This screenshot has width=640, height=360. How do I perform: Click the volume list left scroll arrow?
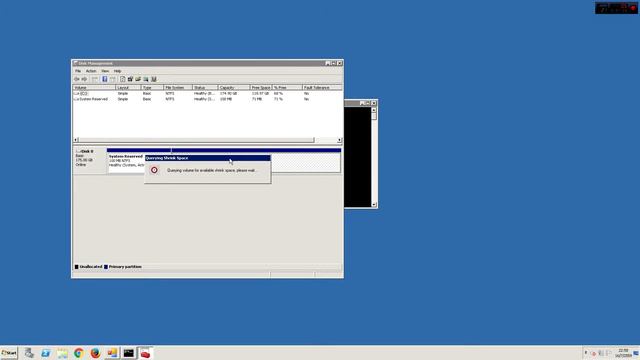(76, 140)
